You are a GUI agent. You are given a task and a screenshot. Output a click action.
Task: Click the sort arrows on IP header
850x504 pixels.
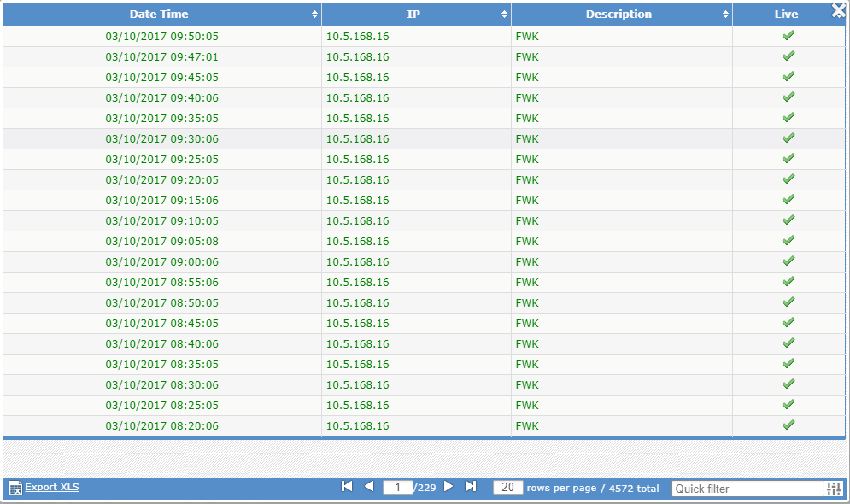[502, 14]
